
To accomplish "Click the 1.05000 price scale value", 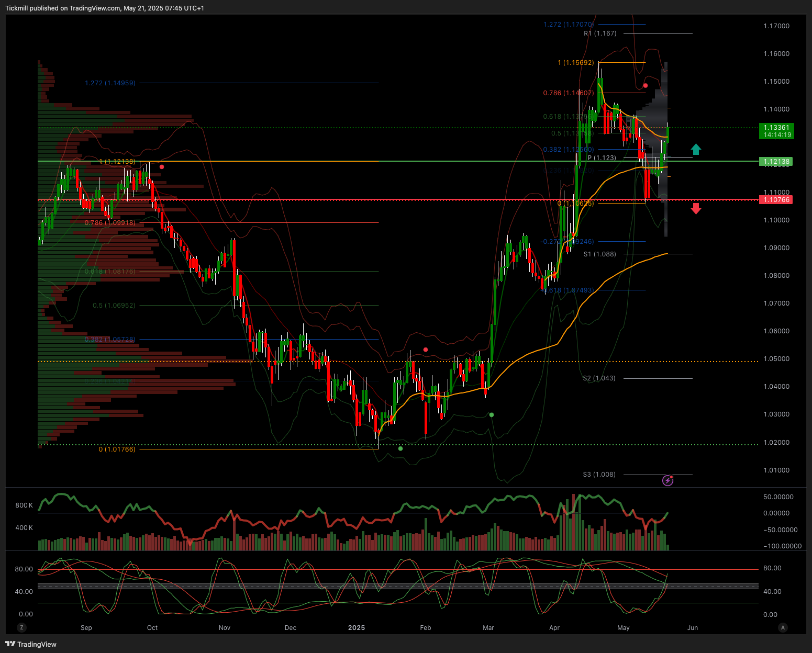I will coord(776,359).
